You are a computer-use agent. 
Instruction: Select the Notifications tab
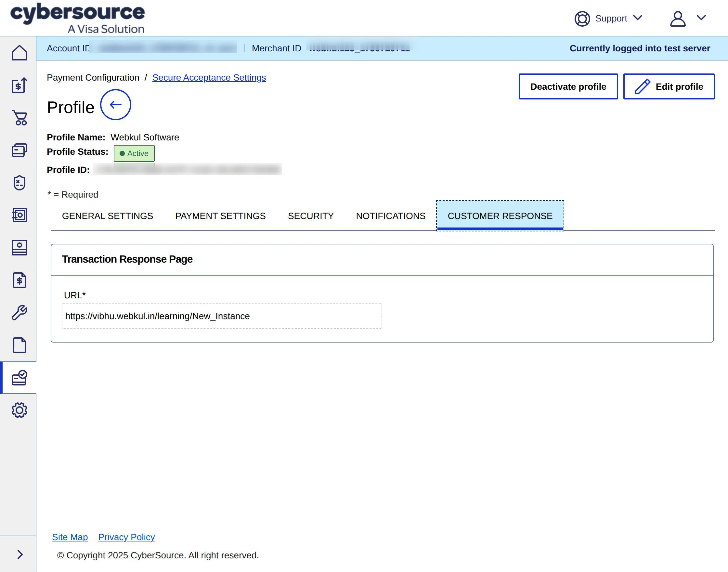tap(390, 216)
